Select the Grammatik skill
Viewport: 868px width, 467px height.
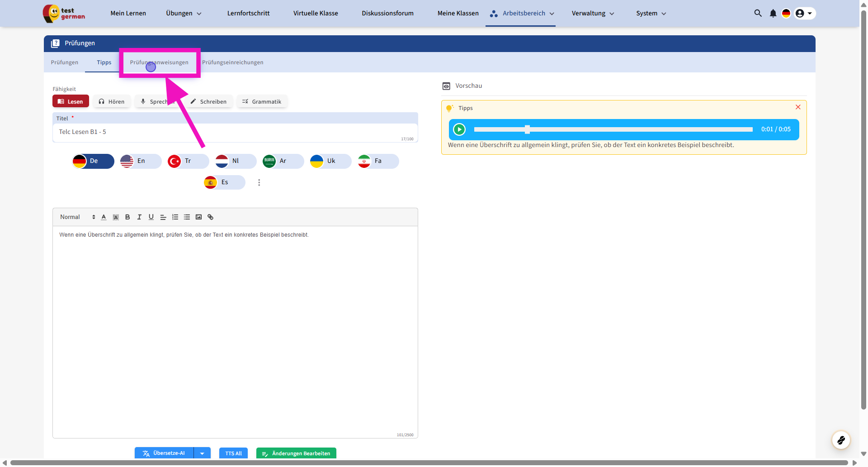point(262,102)
